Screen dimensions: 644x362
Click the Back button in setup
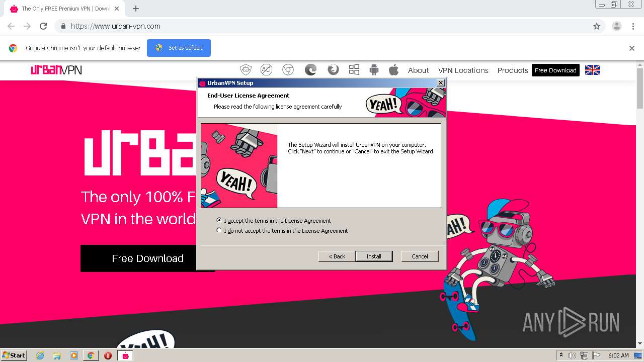coord(337,256)
